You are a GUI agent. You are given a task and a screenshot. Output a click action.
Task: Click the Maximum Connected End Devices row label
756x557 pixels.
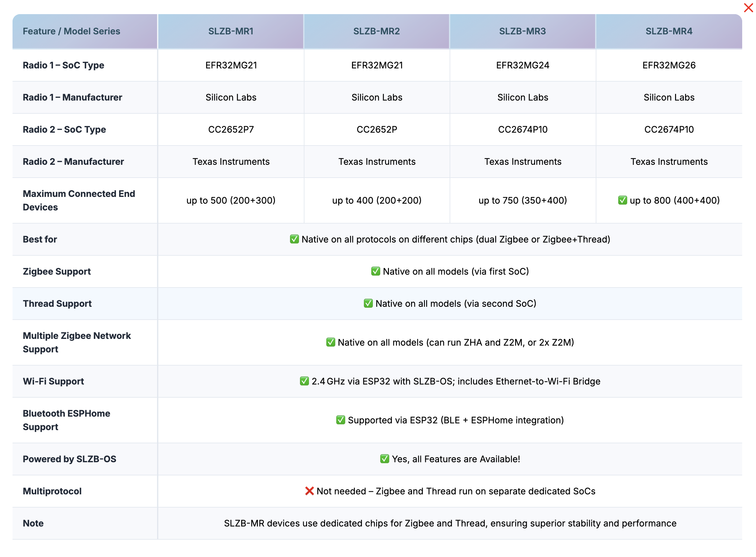(x=79, y=201)
